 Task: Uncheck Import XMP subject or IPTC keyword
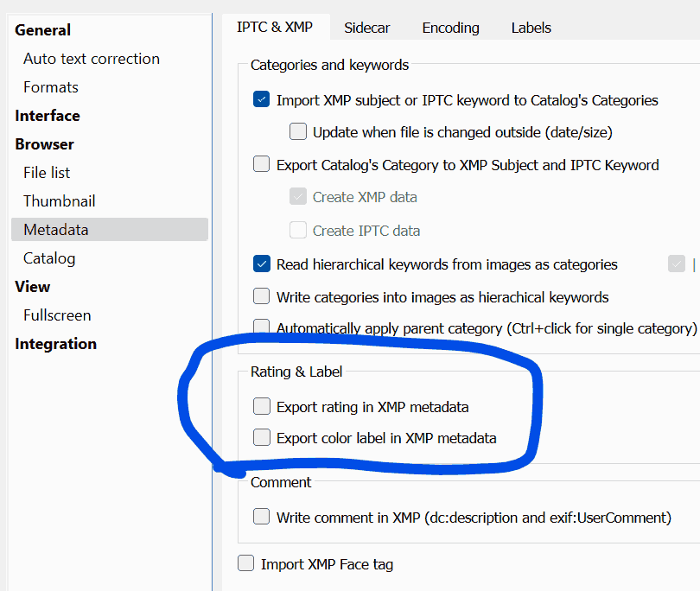click(262, 100)
